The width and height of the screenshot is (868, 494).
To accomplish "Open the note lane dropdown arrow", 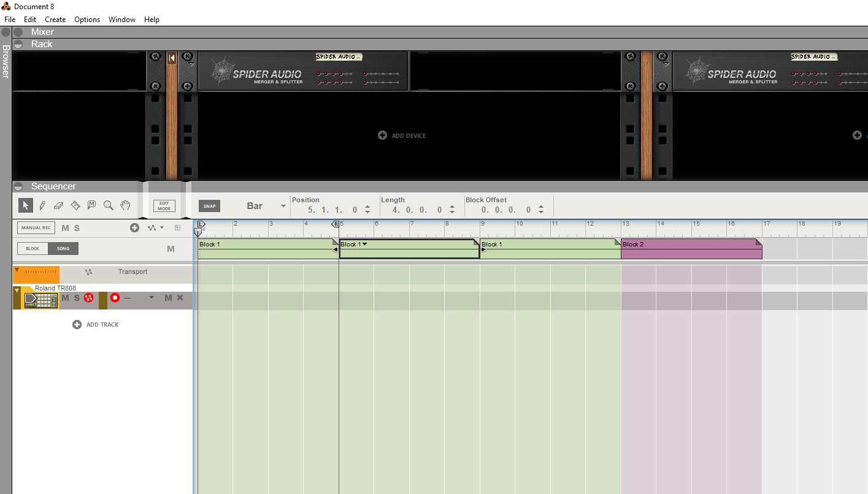I will pyautogui.click(x=152, y=298).
